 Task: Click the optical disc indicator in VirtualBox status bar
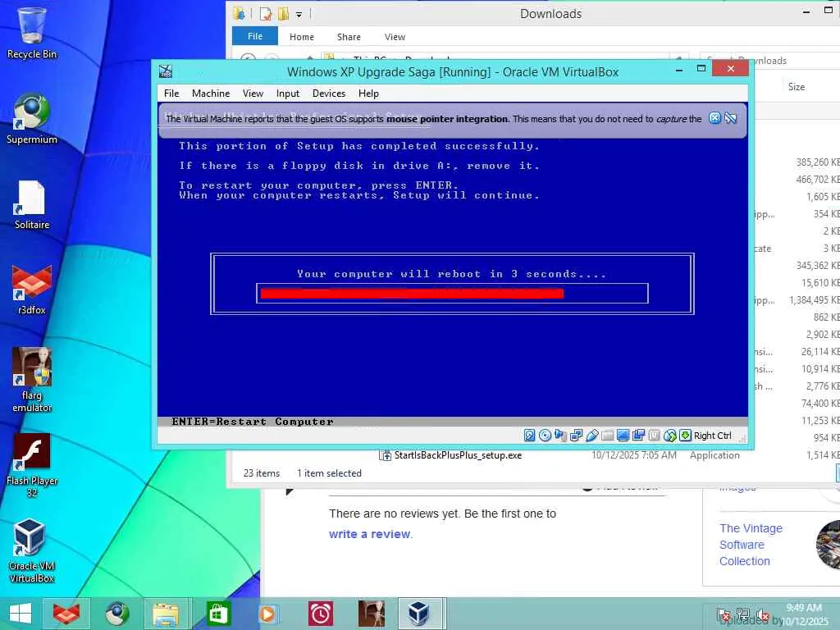(545, 436)
